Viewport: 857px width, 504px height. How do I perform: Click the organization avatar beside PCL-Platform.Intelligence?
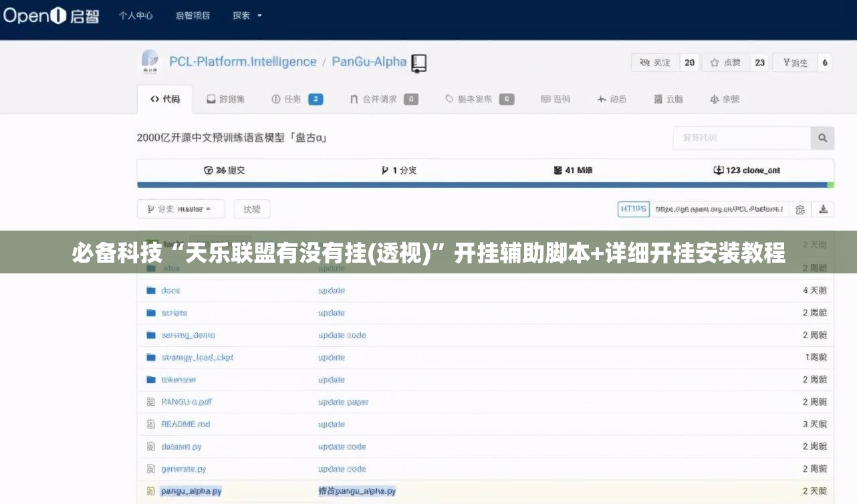[x=150, y=62]
